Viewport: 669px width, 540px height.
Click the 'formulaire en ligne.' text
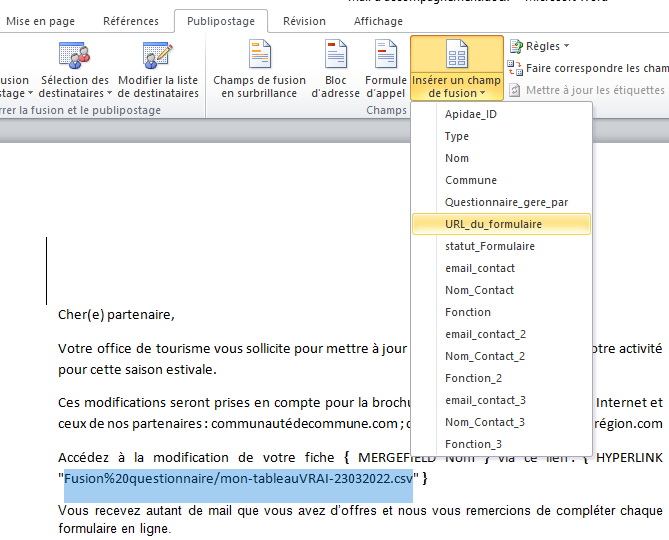(x=114, y=528)
